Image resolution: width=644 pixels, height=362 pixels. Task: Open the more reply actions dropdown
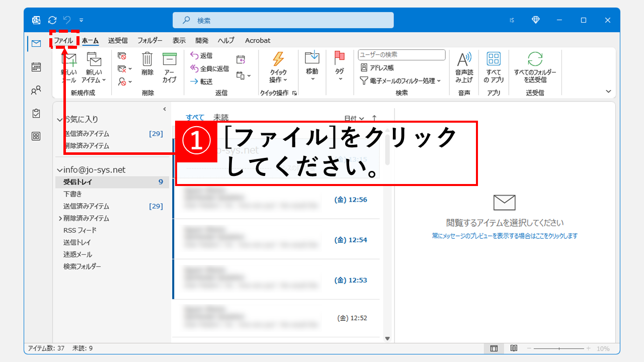click(244, 76)
